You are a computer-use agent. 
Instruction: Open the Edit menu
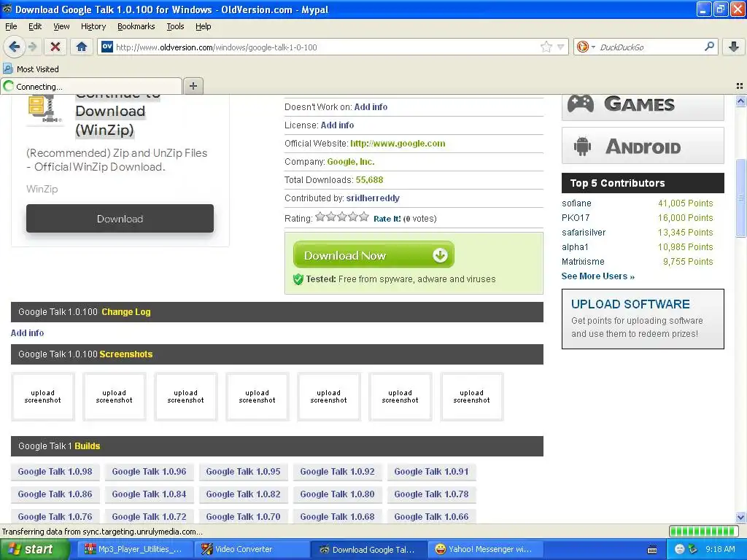click(35, 27)
